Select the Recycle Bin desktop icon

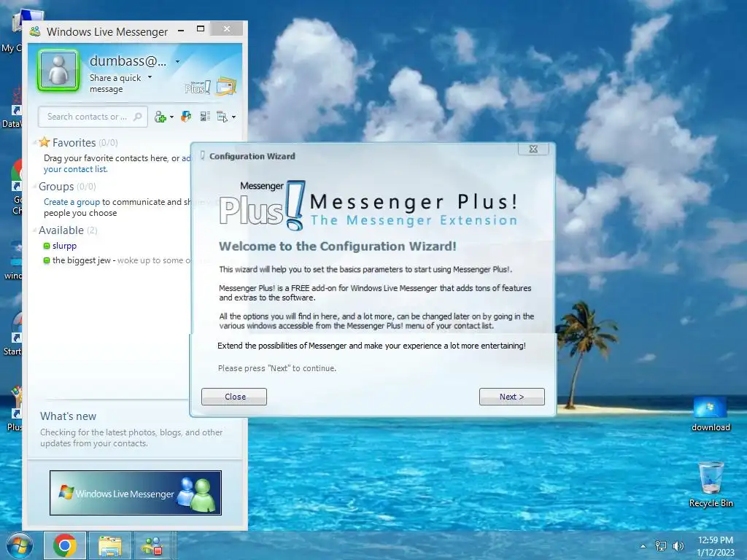pyautogui.click(x=711, y=485)
